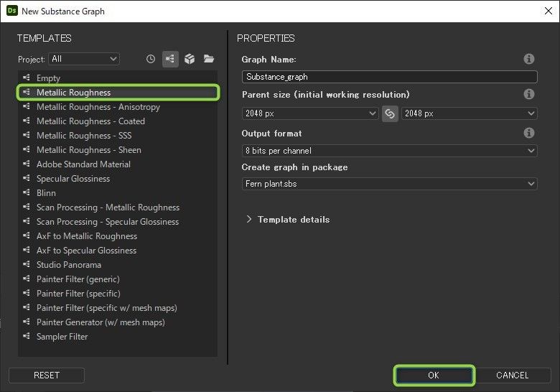Close the New Substance Graph dialog
Viewport: 560px width, 392px height.
(549, 11)
